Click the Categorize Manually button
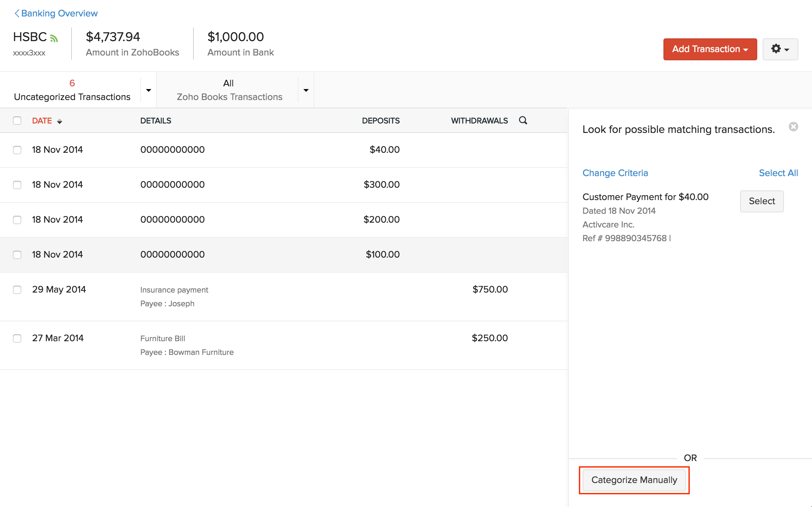This screenshot has width=812, height=507. [634, 480]
